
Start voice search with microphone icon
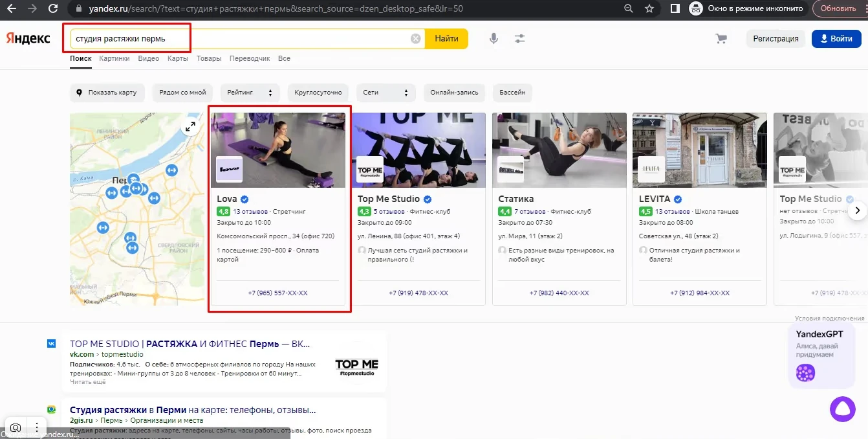coord(494,38)
